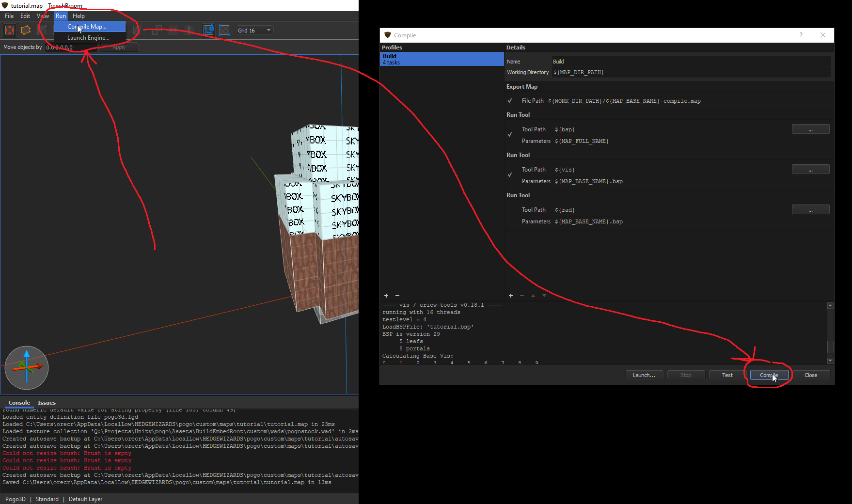
Task: Switch to the Issues tab
Action: click(47, 403)
